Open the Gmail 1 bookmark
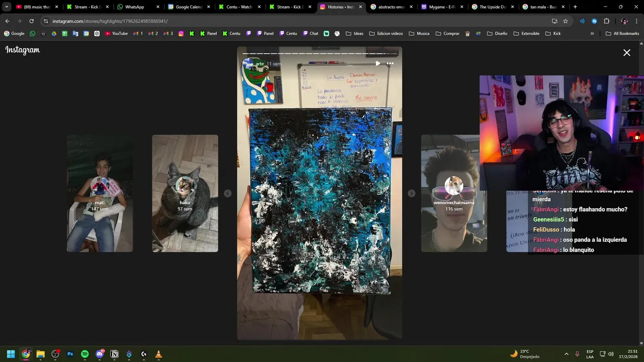This screenshot has height=362, width=644. [x=138, y=34]
